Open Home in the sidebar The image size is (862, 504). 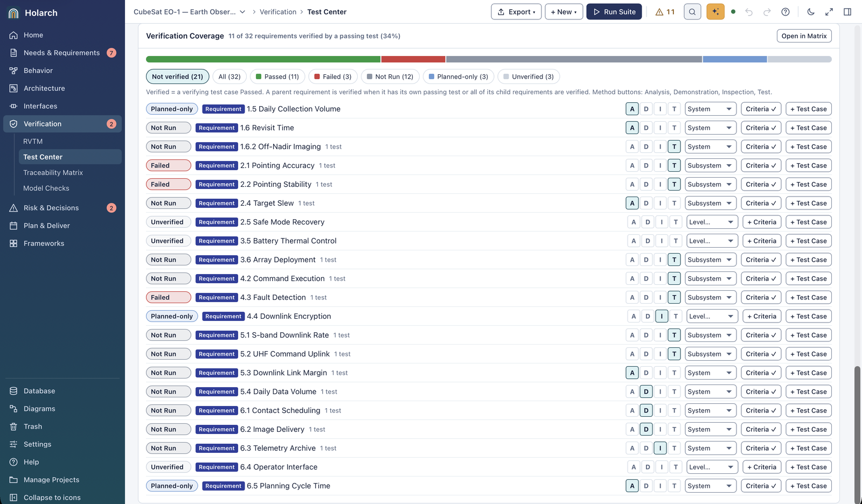(x=62, y=35)
